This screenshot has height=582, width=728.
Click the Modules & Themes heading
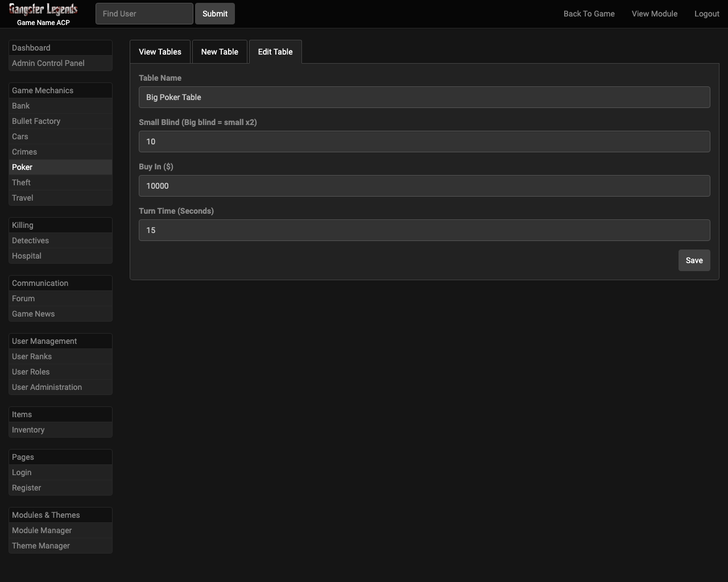point(60,515)
